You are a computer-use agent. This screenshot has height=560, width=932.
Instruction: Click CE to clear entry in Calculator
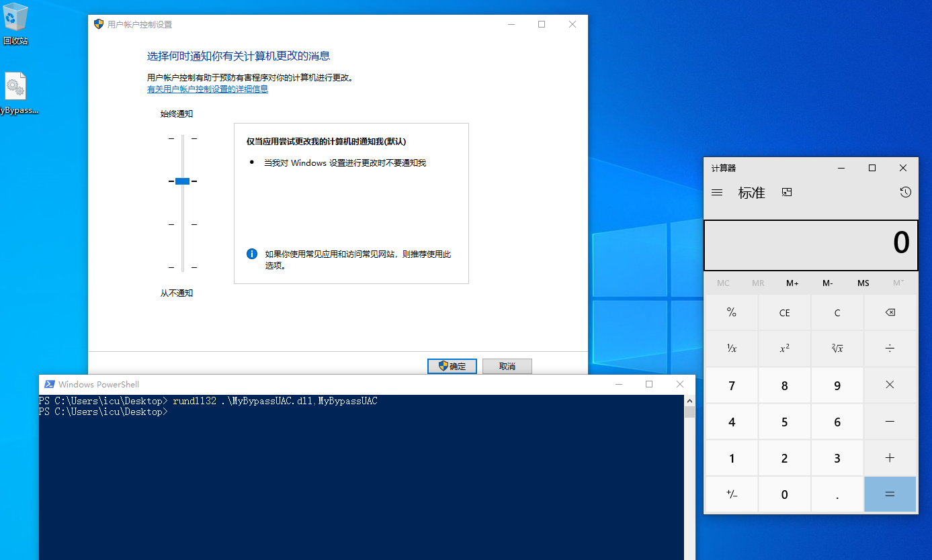click(784, 313)
